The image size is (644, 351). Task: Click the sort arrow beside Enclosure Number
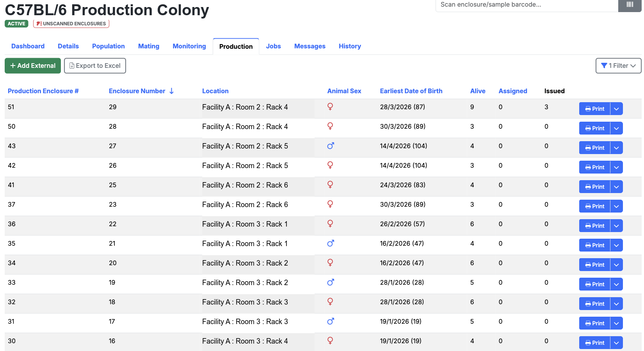(171, 91)
